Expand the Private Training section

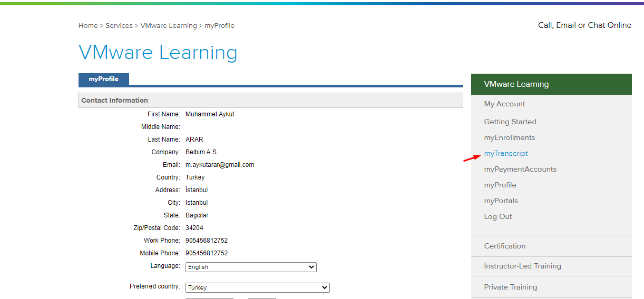coord(551,287)
